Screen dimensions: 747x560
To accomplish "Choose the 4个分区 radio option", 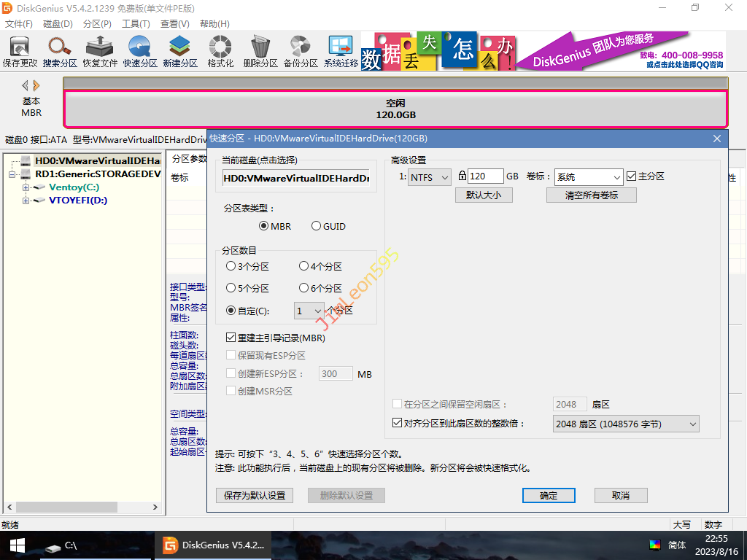I will click(304, 267).
